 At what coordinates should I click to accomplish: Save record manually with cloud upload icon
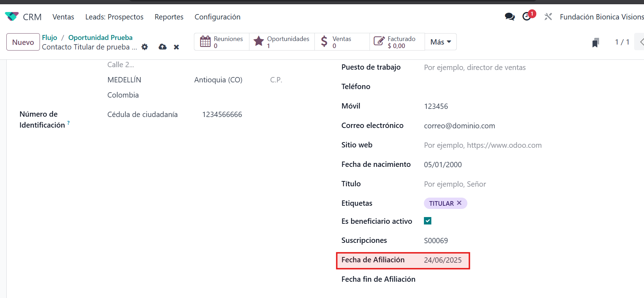point(163,47)
